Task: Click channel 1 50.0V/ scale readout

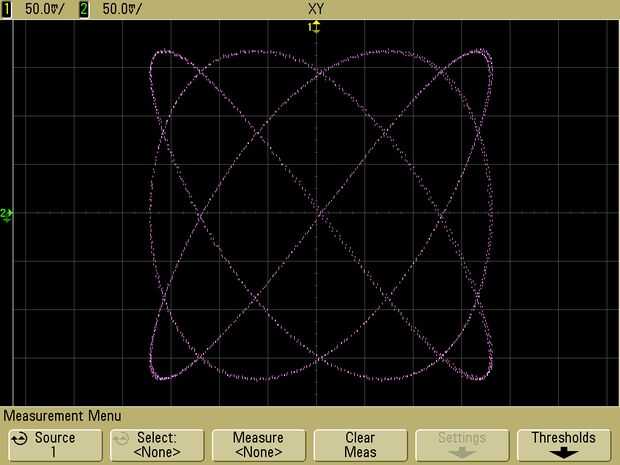Action: [x=44, y=9]
